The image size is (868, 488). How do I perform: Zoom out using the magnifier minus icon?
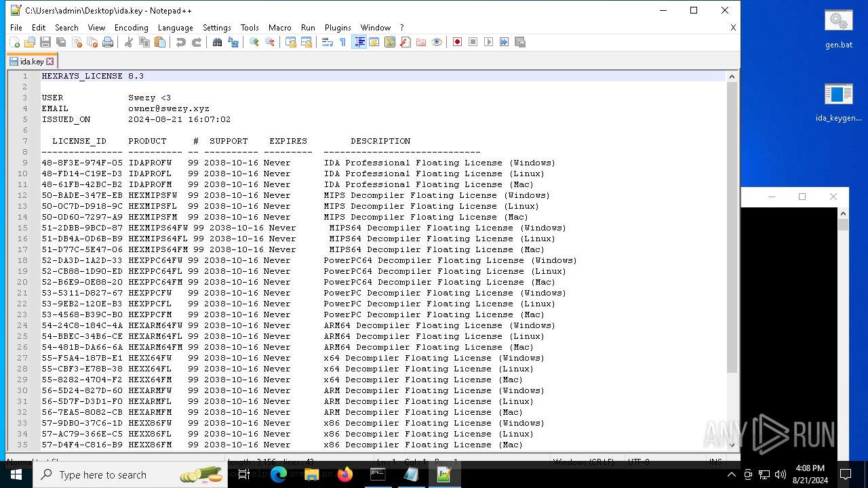[x=270, y=42]
